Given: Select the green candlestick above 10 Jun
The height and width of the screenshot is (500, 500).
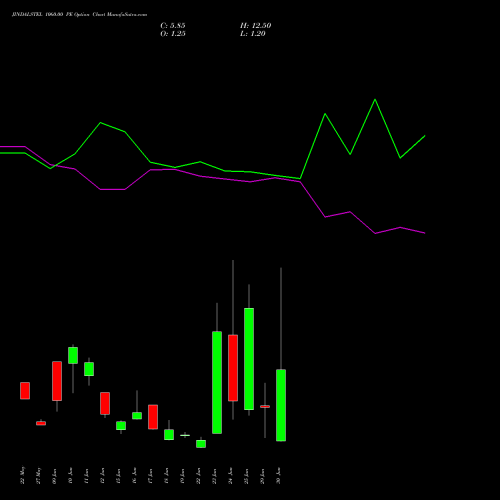Looking at the screenshot, I should coord(73,355).
